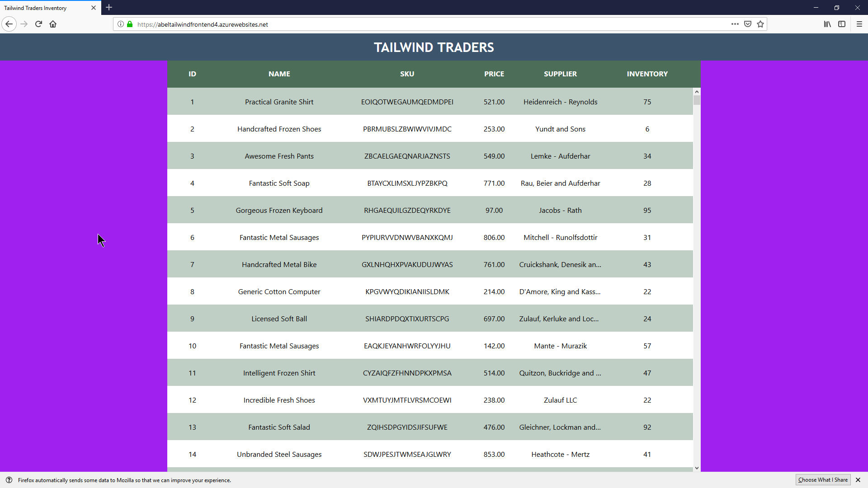
Task: Toggle the sidebars icon
Action: click(842, 24)
